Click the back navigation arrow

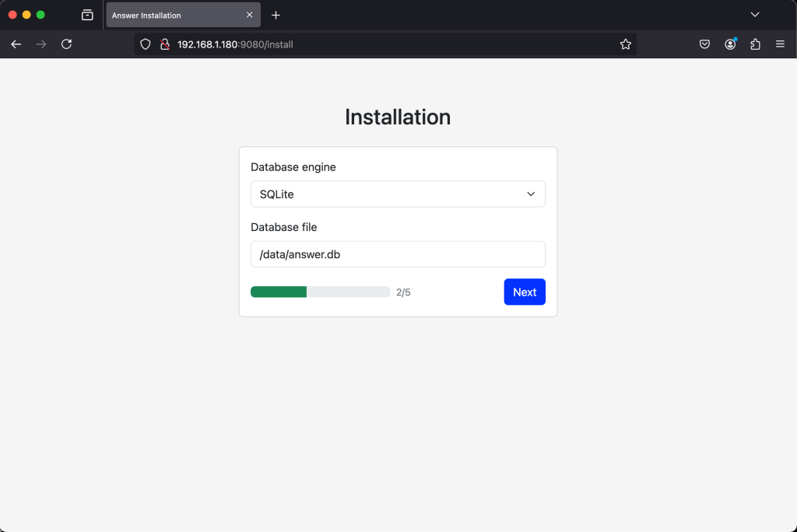[16, 44]
